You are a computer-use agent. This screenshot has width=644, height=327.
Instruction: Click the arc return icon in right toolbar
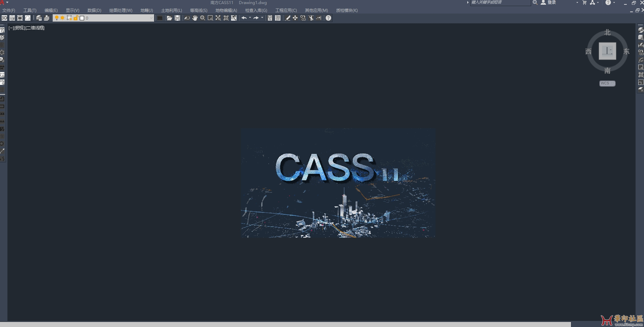[x=641, y=60]
